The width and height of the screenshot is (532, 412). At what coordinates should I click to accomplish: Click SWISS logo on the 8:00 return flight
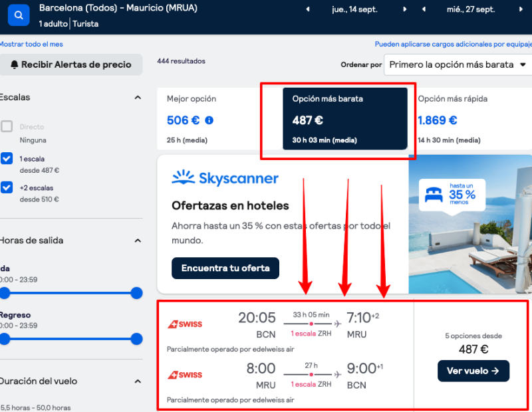pos(185,375)
